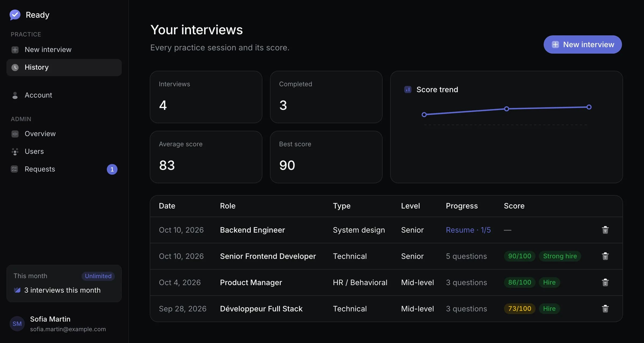Delete the Product Manager interview row
This screenshot has height=343, width=644.
tap(605, 282)
